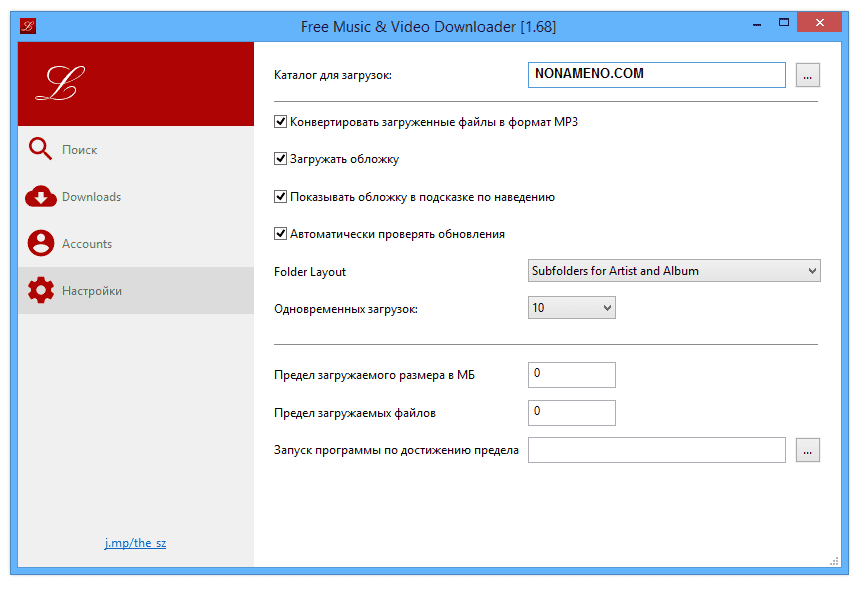Screen dimensions: 858x599
Task: Open the Folder Layout dropdown
Action: [x=673, y=271]
